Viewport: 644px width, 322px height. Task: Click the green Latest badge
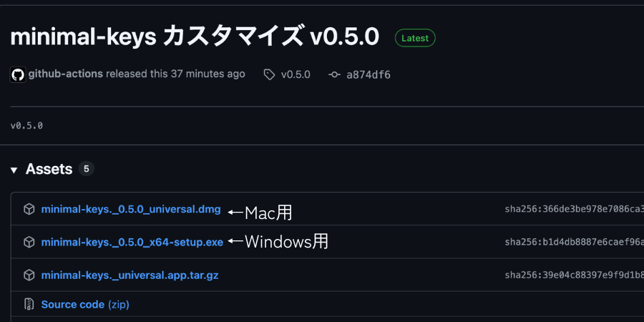[415, 38]
